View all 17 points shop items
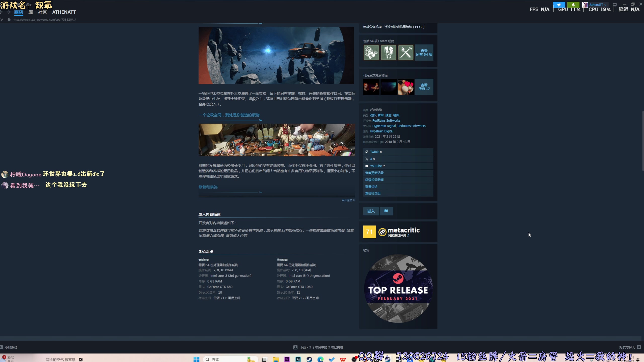 [424, 87]
